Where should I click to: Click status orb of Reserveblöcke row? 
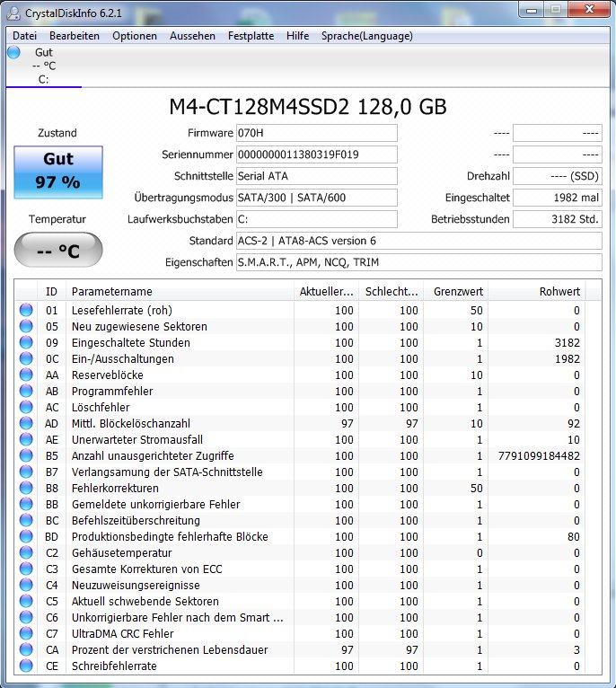(26, 375)
